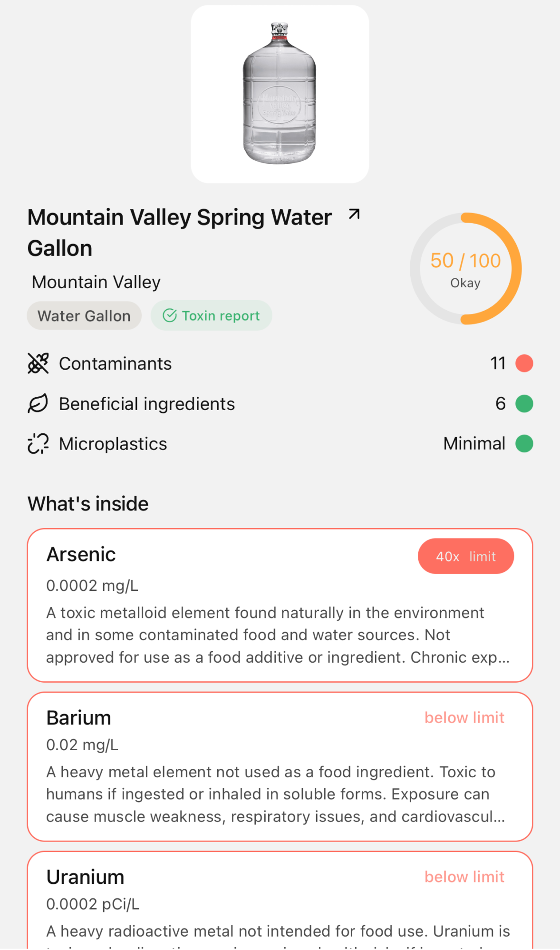Viewport: 560px width, 950px height.
Task: Click the green Microplastics status dot
Action: (x=524, y=444)
